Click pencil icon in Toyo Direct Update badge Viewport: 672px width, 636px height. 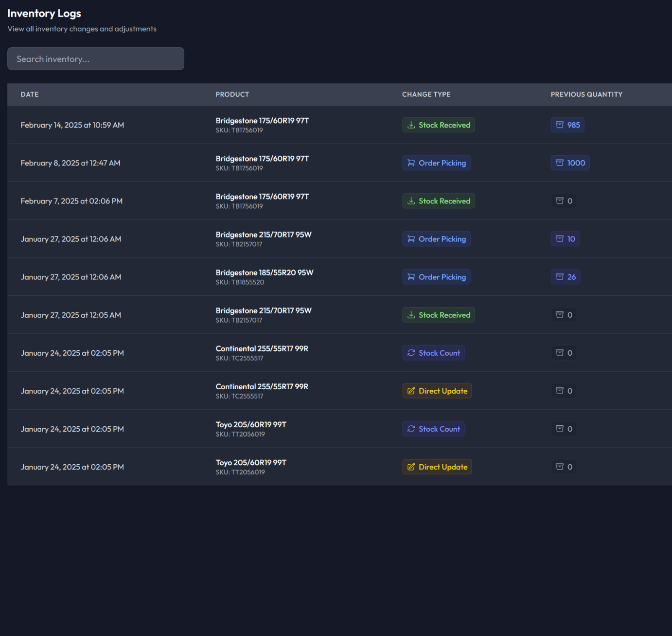411,467
